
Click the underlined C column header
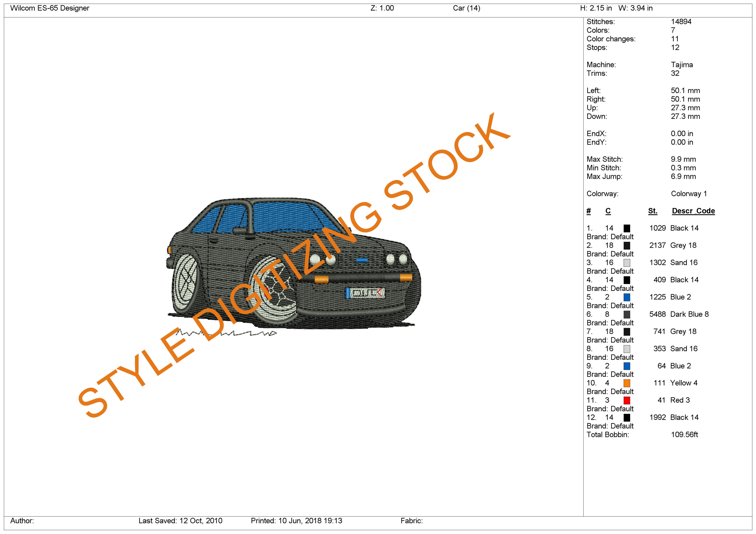click(608, 211)
